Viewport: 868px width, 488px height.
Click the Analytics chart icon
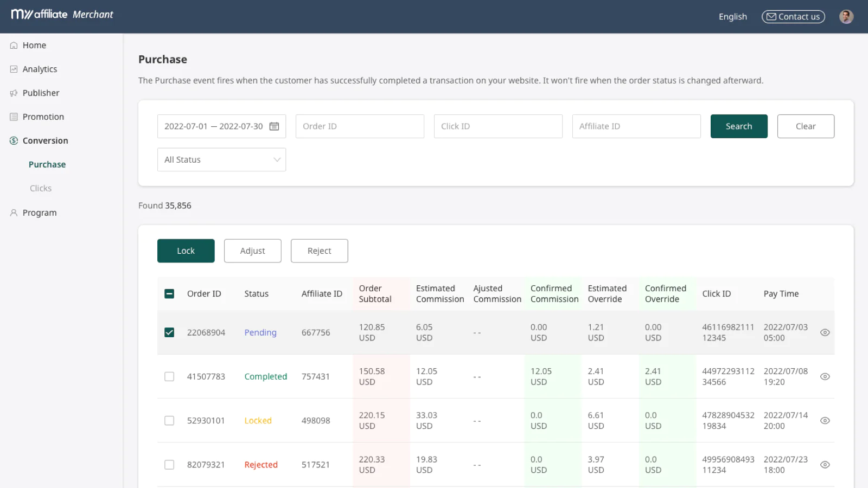tap(14, 69)
